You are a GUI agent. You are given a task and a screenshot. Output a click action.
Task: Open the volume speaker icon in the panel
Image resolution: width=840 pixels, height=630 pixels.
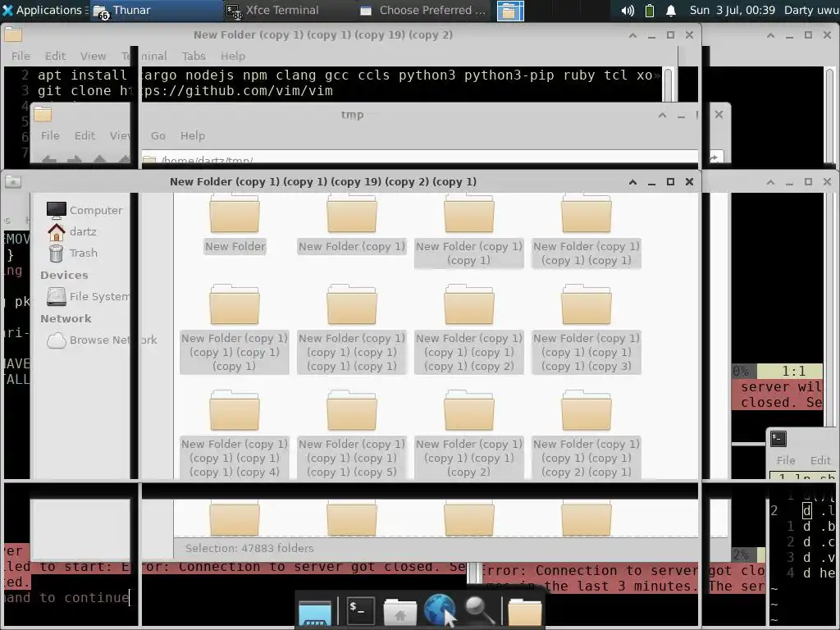coord(628,11)
